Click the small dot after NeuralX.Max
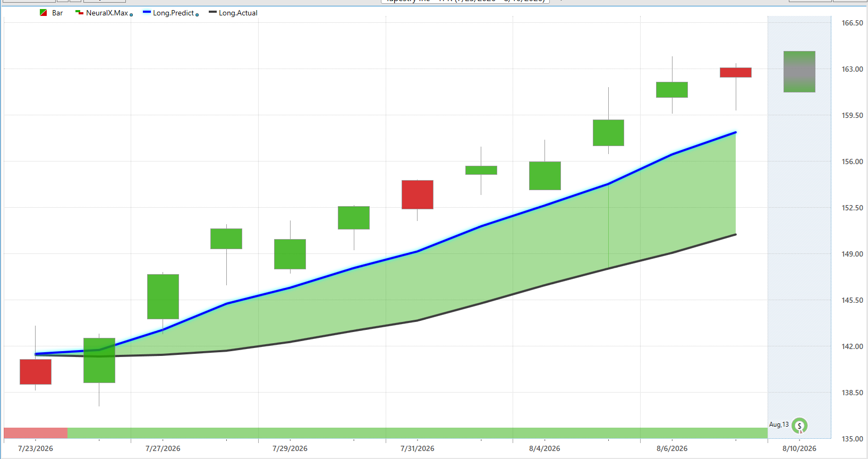Viewport: 868px width, 459px height. click(x=131, y=15)
